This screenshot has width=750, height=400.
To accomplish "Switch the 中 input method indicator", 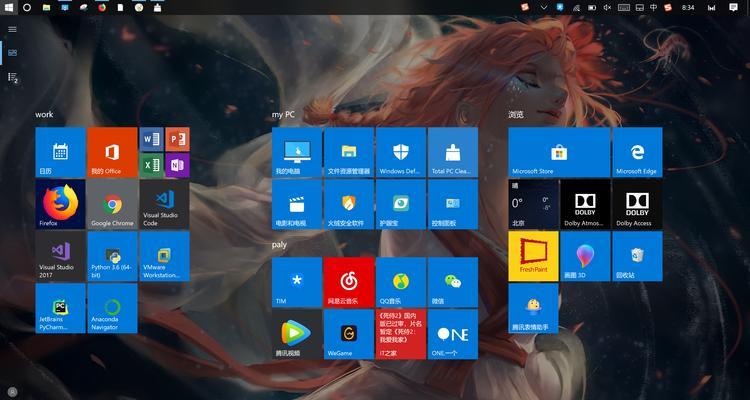I will tap(653, 8).
